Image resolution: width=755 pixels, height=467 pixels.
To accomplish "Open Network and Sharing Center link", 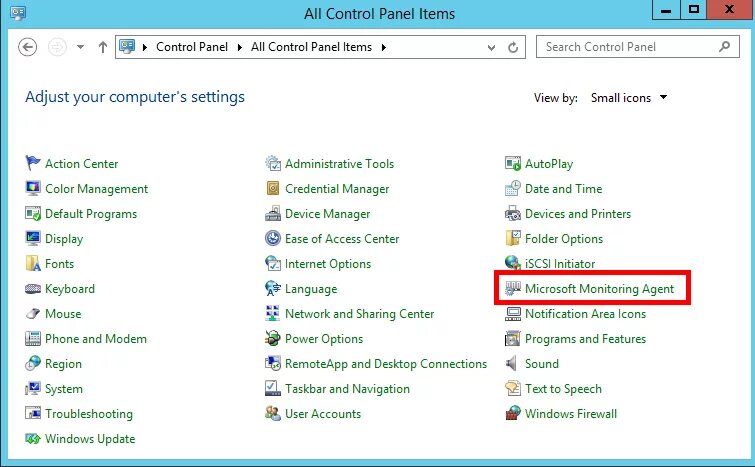I will click(x=360, y=314).
